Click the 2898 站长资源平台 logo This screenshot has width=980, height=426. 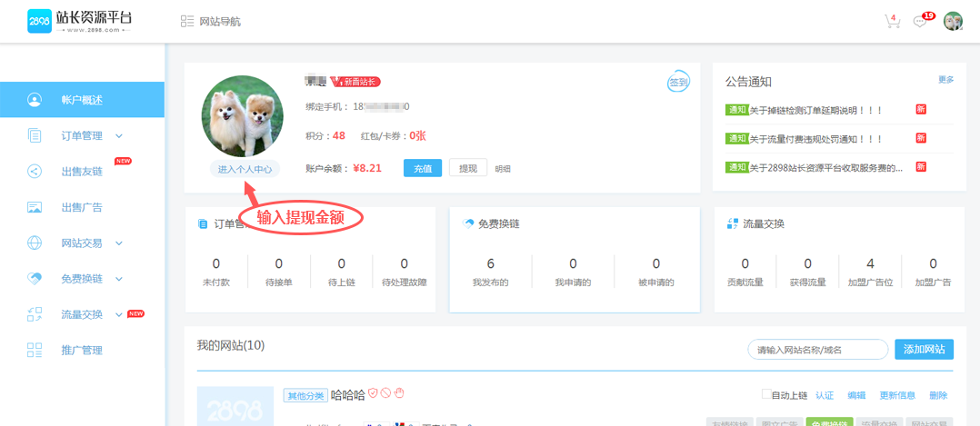79,21
